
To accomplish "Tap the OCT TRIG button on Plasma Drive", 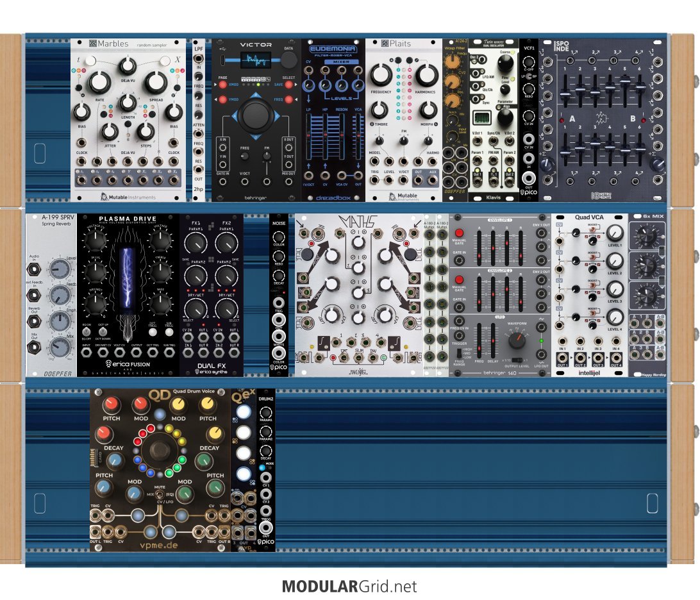I will [x=153, y=332].
